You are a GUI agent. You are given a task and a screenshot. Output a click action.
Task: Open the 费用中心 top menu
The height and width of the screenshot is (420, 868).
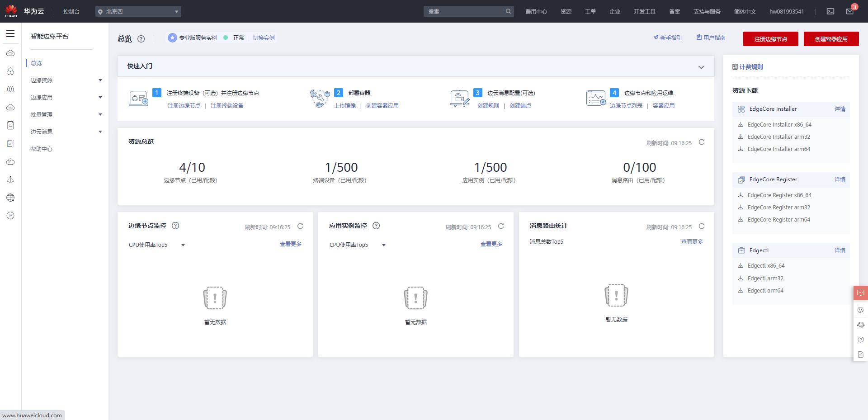[536, 12]
